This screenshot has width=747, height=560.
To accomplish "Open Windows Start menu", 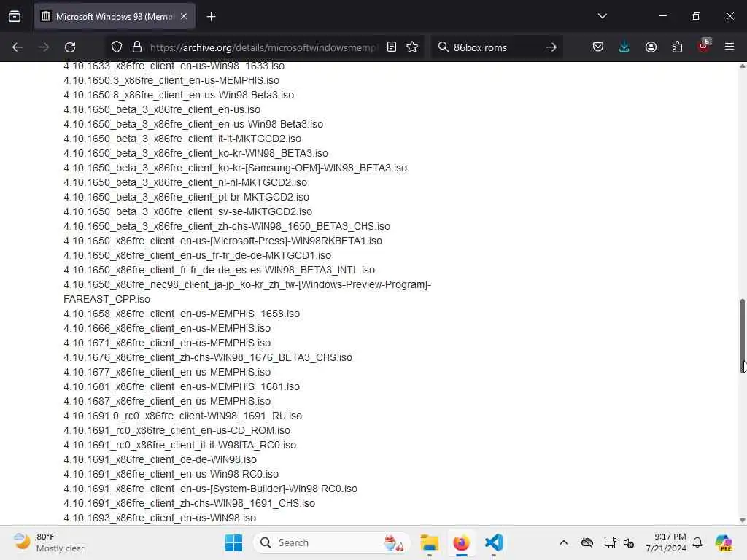I will [233, 542].
